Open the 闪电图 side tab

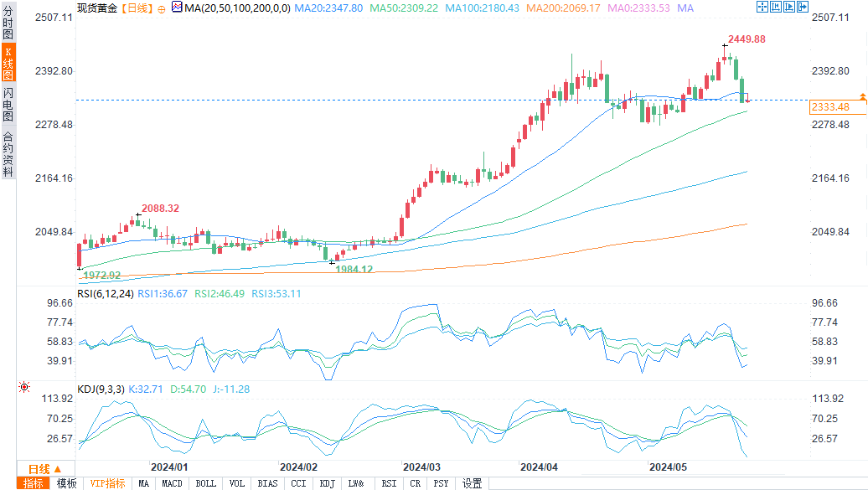8,105
